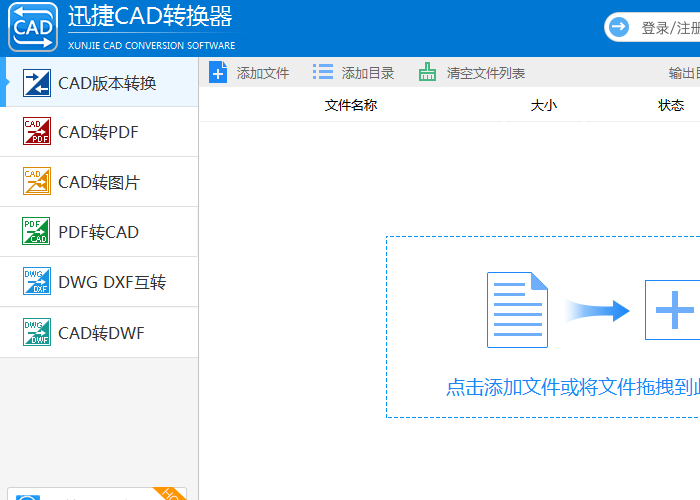Open the CAD转DWF sidebar icon

[x=37, y=332]
